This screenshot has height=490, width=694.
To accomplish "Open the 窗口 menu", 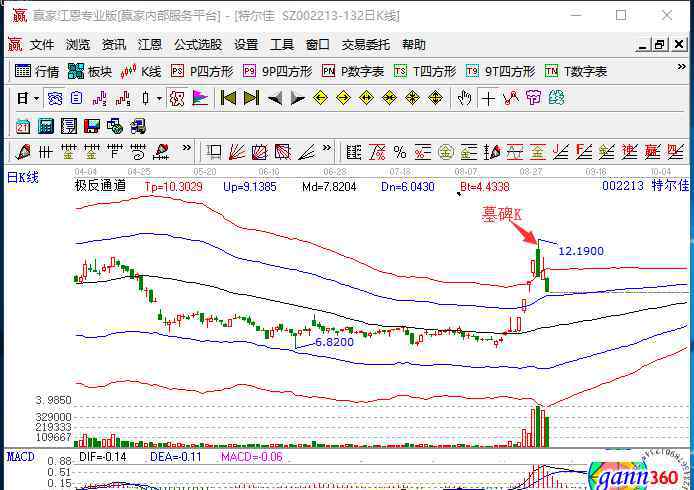I will click(x=317, y=45).
